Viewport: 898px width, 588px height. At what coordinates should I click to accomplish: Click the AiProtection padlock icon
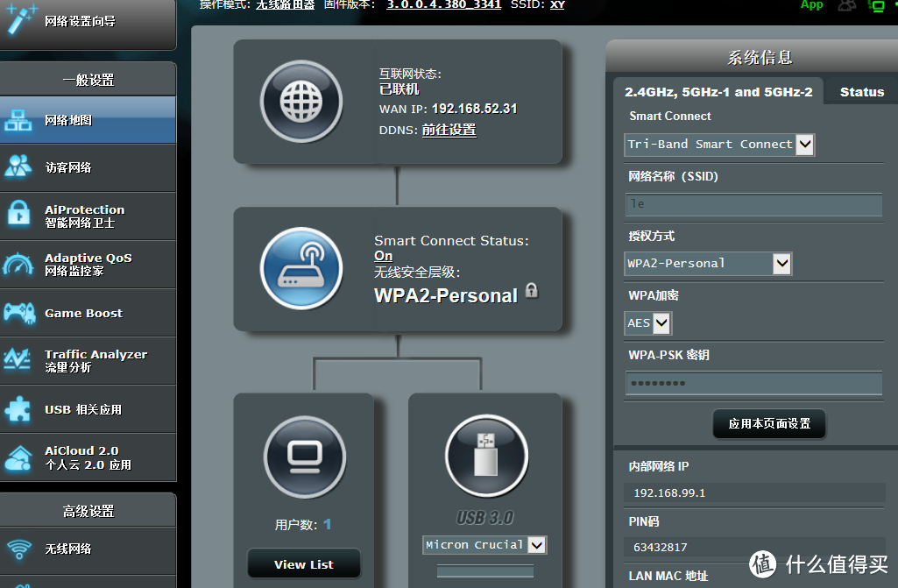click(x=19, y=215)
